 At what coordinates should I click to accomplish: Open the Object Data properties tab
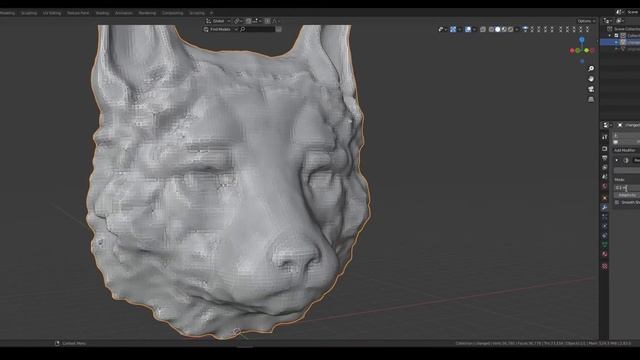[x=605, y=244]
